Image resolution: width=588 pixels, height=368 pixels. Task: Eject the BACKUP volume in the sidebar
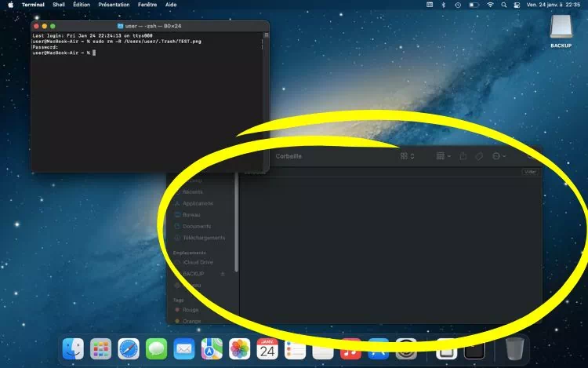[223, 274]
